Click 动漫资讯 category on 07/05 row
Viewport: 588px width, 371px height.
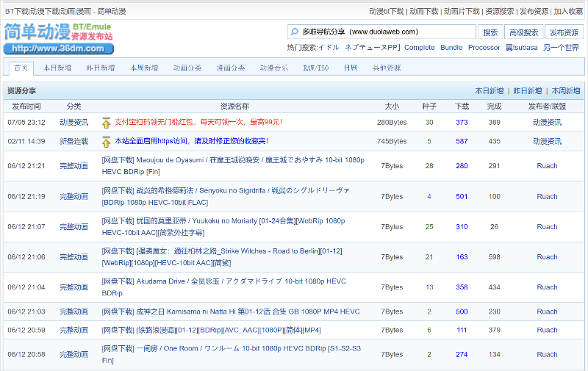(74, 123)
